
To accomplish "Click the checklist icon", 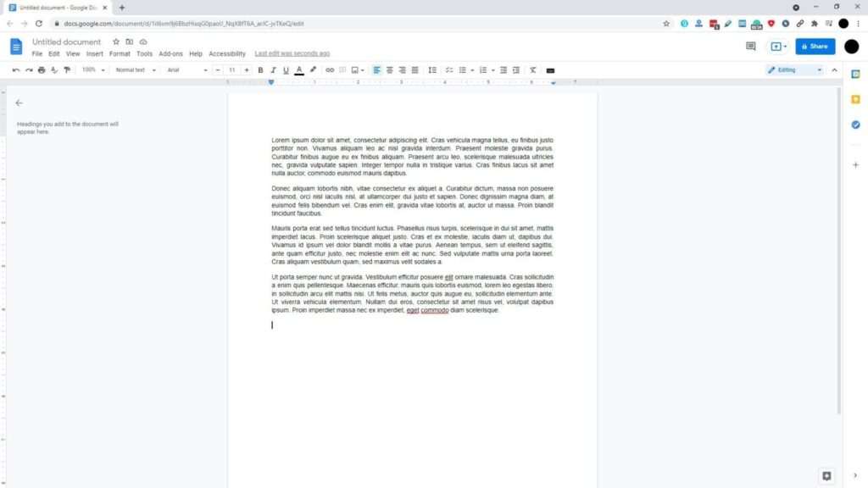I will [x=449, y=70].
